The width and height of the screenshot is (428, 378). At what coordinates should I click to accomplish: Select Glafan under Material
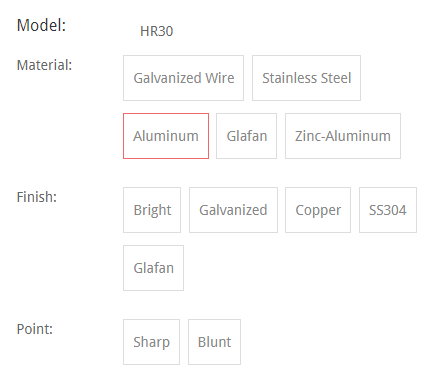click(x=246, y=136)
